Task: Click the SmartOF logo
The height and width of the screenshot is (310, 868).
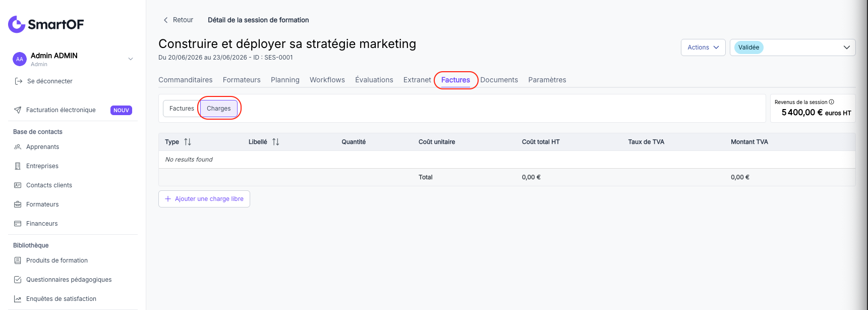Action: point(46,24)
